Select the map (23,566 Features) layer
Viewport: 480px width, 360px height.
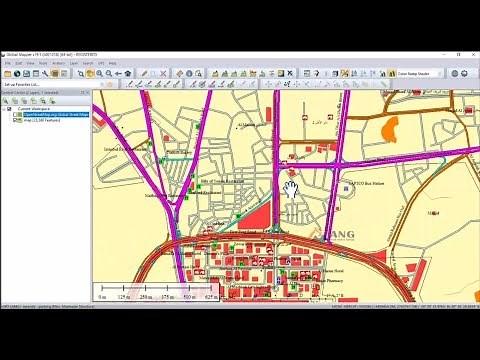(x=42, y=120)
